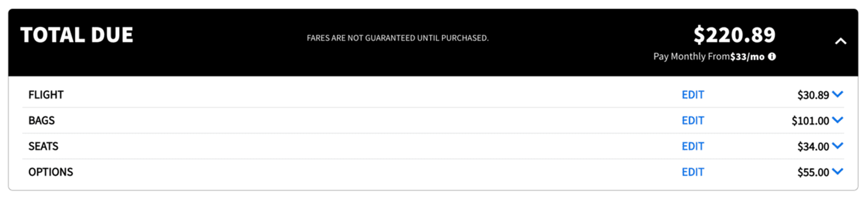868x198 pixels.
Task: Click the TOTAL DUE heading
Action: pyautogui.click(x=77, y=35)
